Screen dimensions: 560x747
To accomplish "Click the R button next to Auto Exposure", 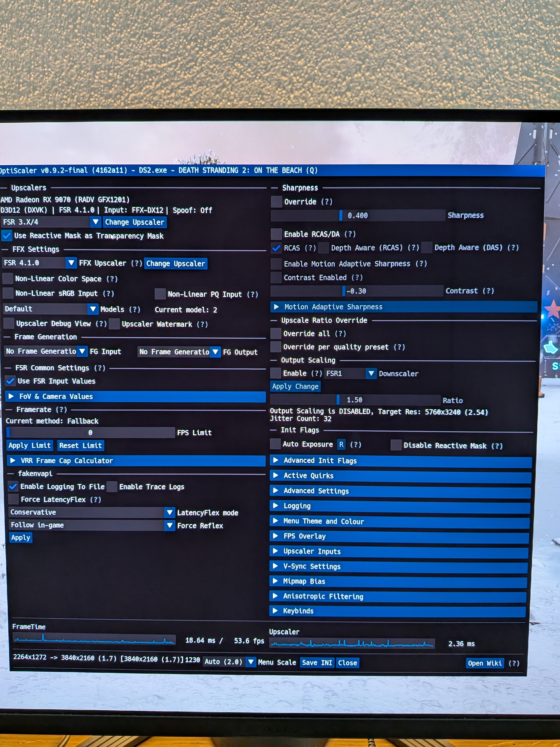I will [x=341, y=444].
